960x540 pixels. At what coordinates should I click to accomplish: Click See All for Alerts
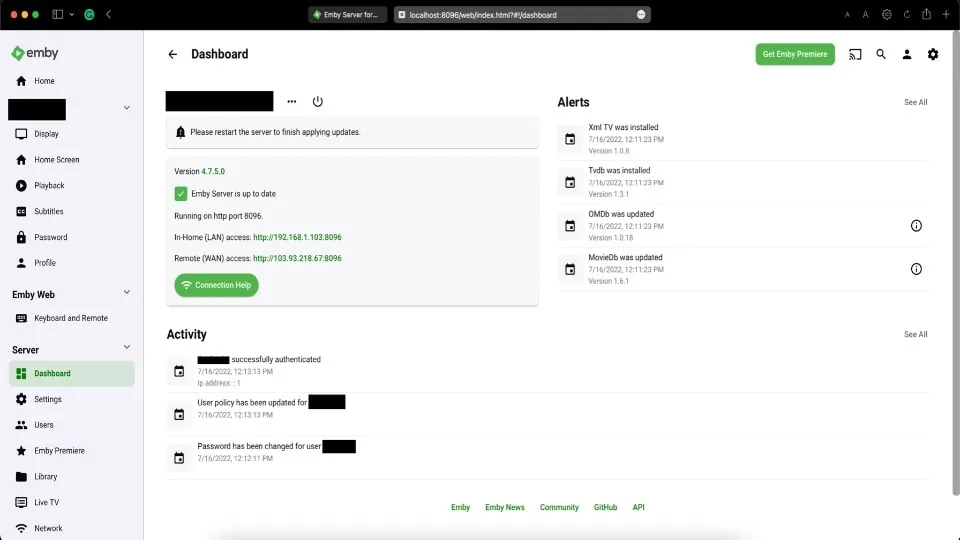pos(915,102)
